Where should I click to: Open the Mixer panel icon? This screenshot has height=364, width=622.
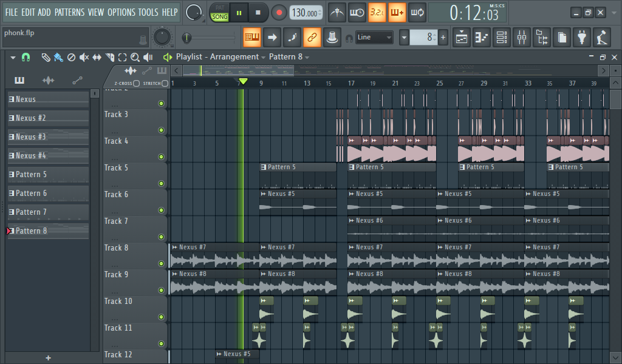pos(522,38)
